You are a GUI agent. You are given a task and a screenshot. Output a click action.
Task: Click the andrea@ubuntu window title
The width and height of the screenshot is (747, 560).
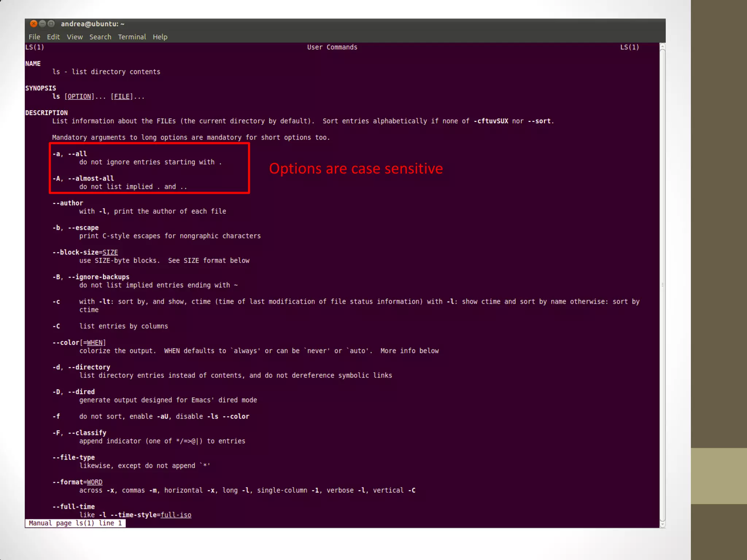93,24
